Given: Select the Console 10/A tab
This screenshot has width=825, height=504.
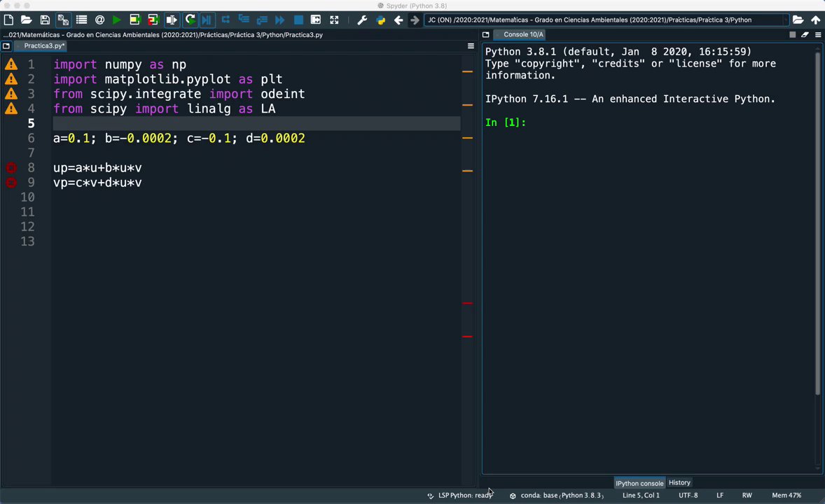Looking at the screenshot, I should (x=523, y=35).
